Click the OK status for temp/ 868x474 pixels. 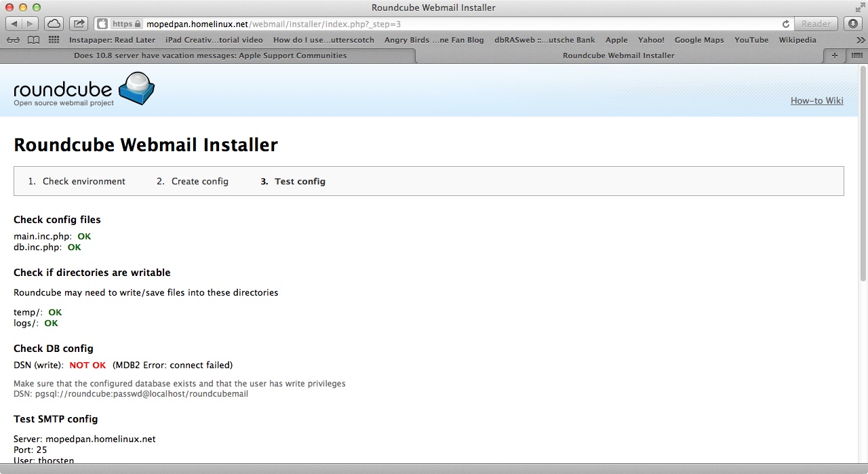pos(55,313)
